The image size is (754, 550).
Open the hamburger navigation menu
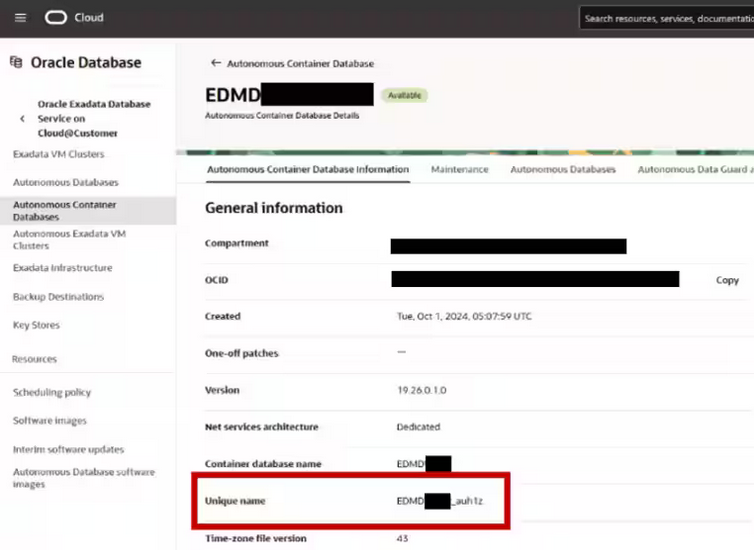[x=20, y=18]
